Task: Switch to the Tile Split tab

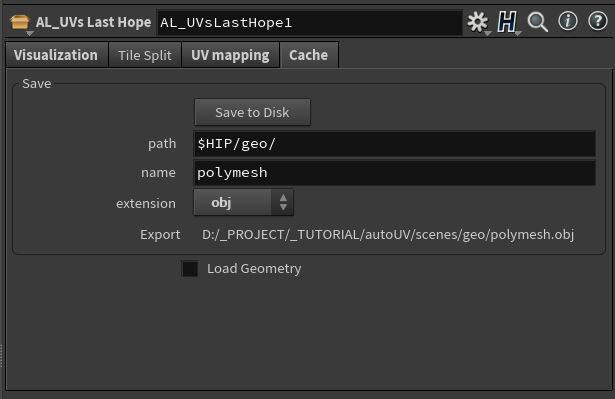Action: [x=145, y=55]
